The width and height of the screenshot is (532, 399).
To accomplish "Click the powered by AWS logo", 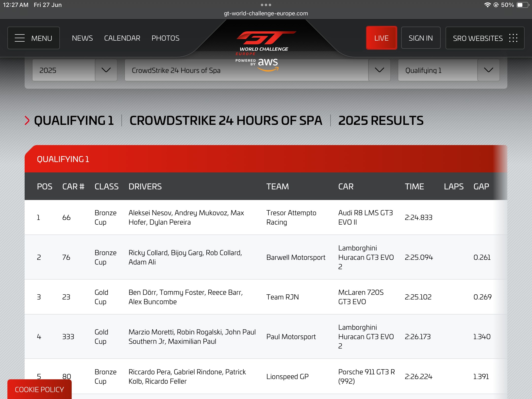I will coord(257,65).
